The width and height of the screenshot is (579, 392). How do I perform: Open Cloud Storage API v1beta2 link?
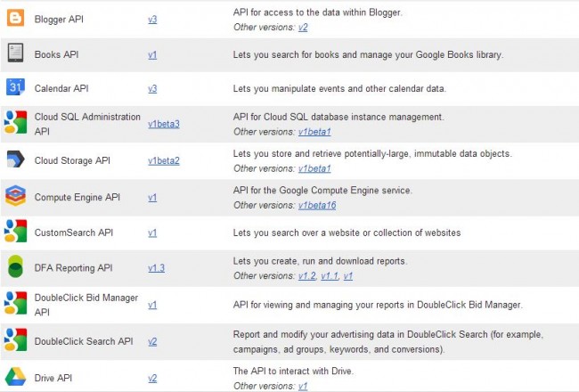164,160
